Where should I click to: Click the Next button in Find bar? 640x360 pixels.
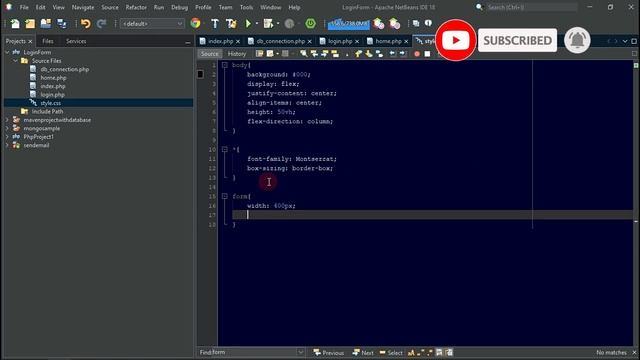tap(363, 353)
